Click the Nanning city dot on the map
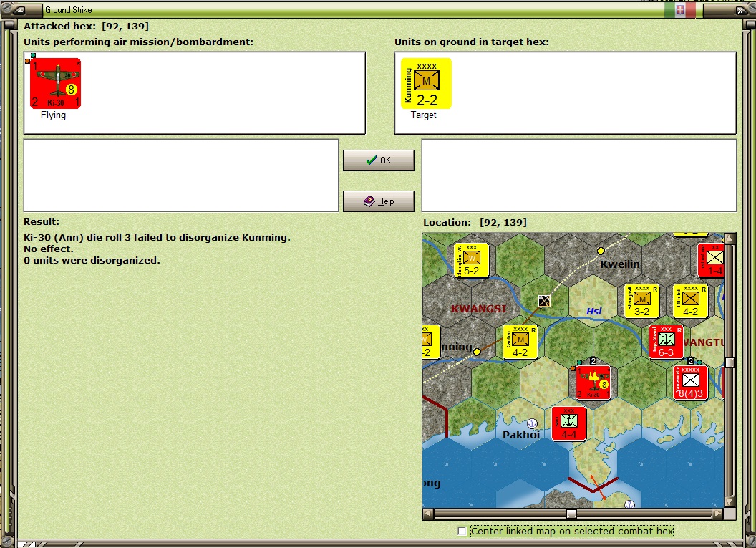Screen dimensions: 756x548 click(477, 352)
